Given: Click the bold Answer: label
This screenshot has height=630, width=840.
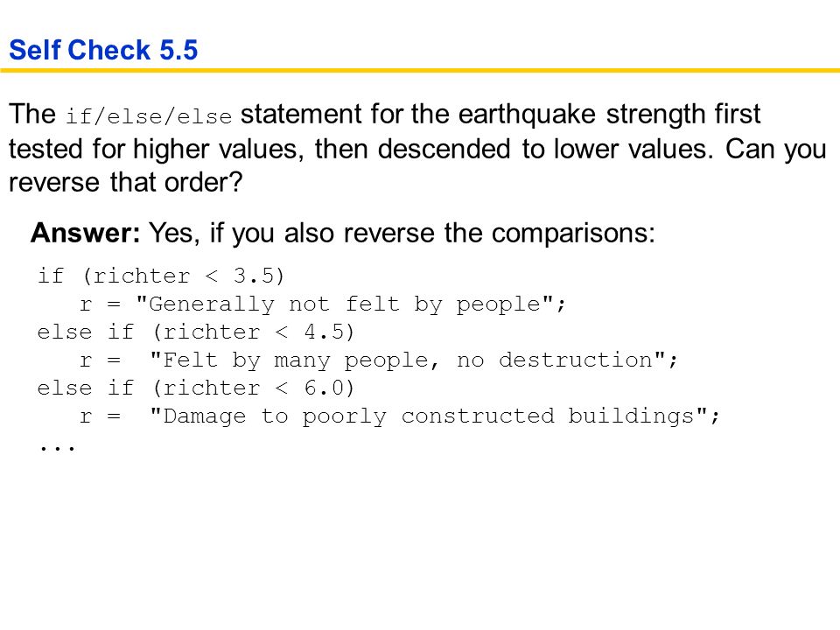Looking at the screenshot, I should 86,233.
